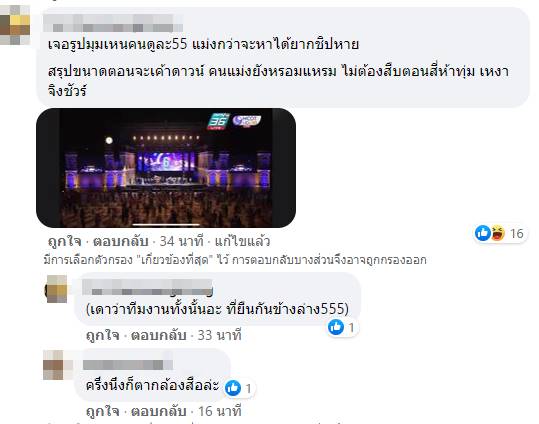539x424 pixels.
Task: Click the thumbs-up icon on the first reply
Action: (336, 327)
